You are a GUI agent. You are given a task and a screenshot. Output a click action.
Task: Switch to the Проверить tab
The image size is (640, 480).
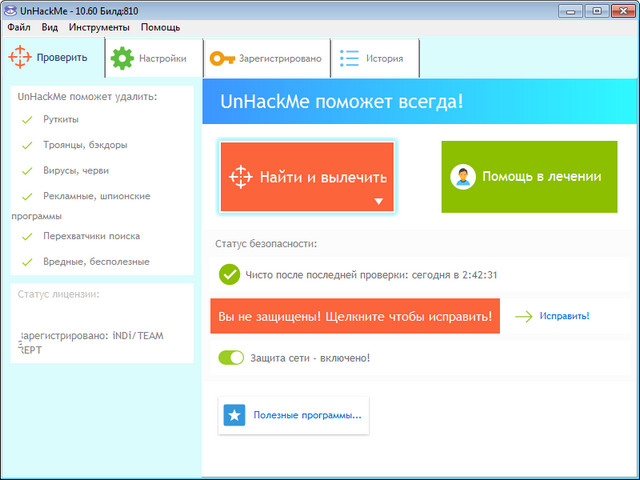click(x=53, y=57)
